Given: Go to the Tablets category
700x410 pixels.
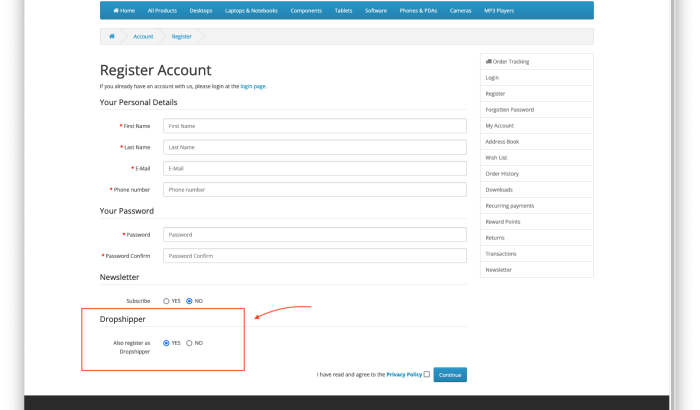Looking at the screenshot, I should click(343, 10).
